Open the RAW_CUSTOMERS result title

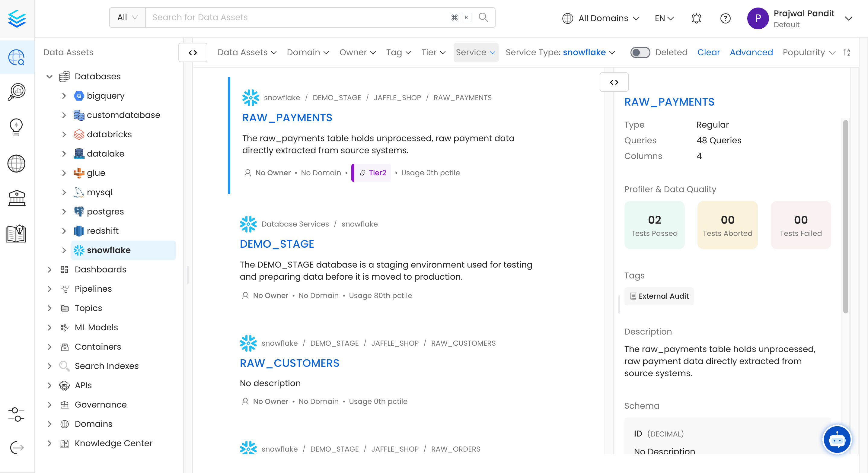[x=289, y=363]
